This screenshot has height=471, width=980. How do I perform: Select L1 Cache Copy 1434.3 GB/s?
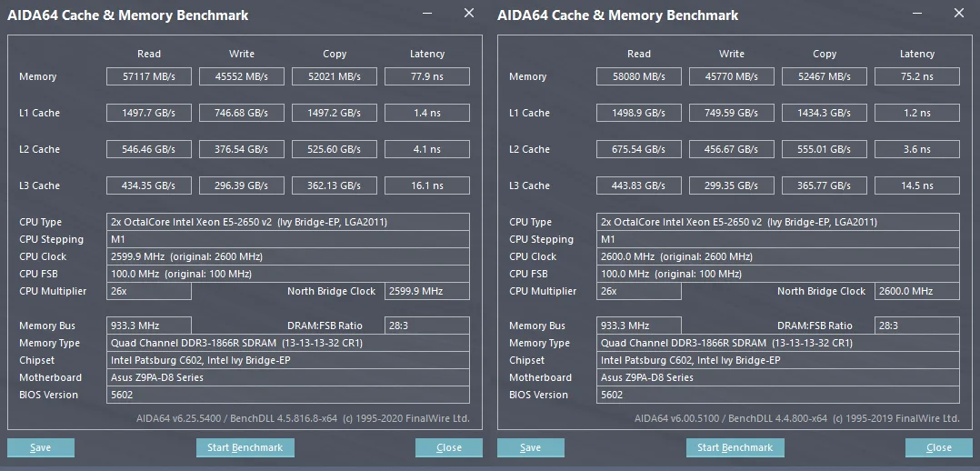coord(825,113)
